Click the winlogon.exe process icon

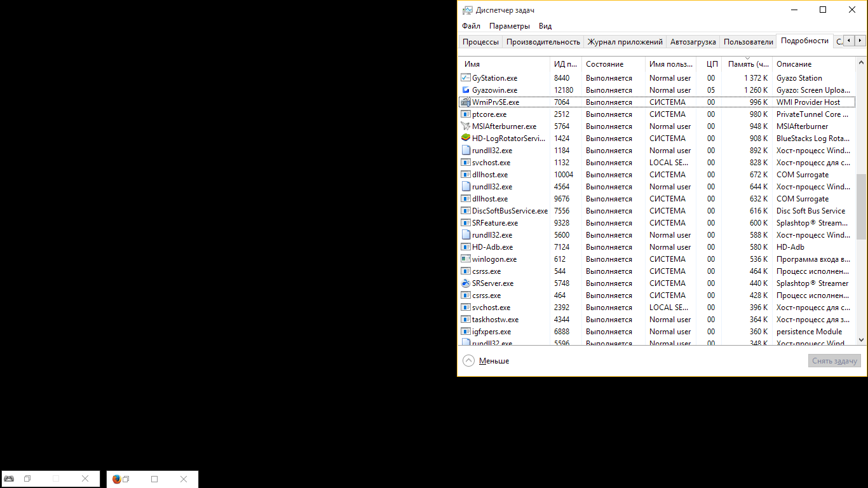[465, 259]
